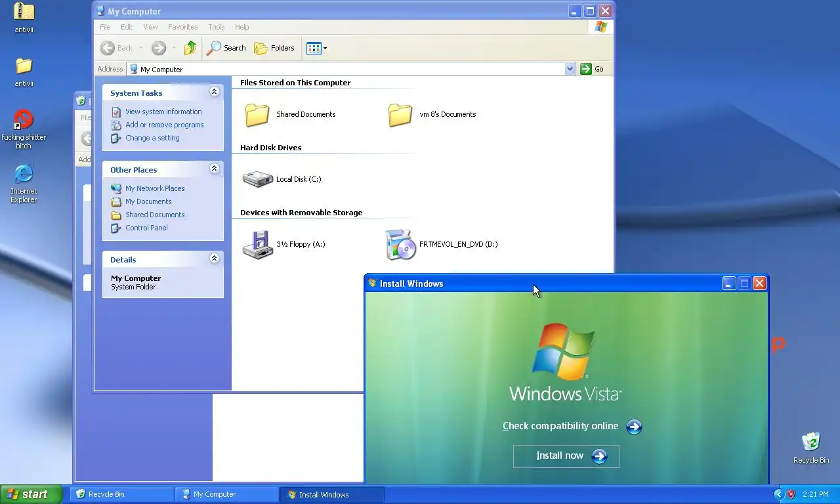The height and width of the screenshot is (504, 840).
Task: Click the My Computer title bar icon
Action: (100, 11)
